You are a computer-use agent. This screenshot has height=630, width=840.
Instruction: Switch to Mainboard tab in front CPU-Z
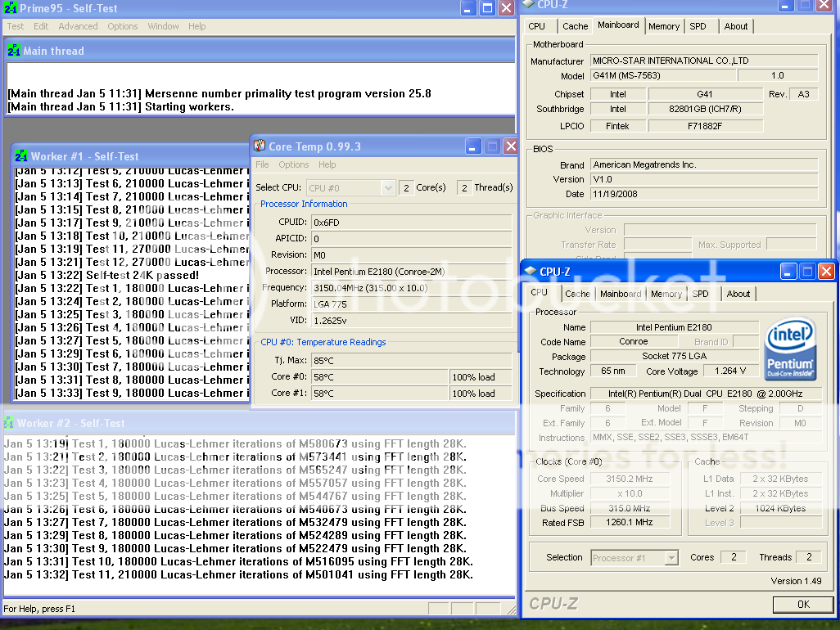621,294
